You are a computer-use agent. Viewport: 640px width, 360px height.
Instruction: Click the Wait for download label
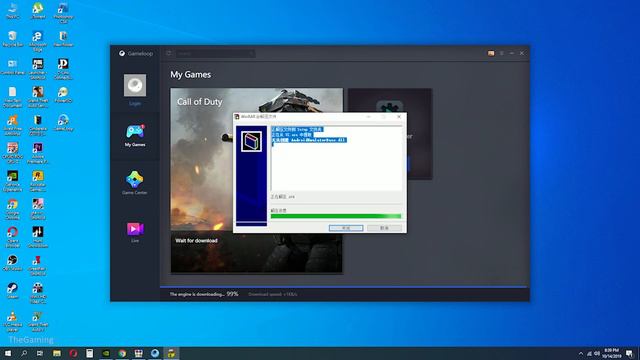coord(196,241)
